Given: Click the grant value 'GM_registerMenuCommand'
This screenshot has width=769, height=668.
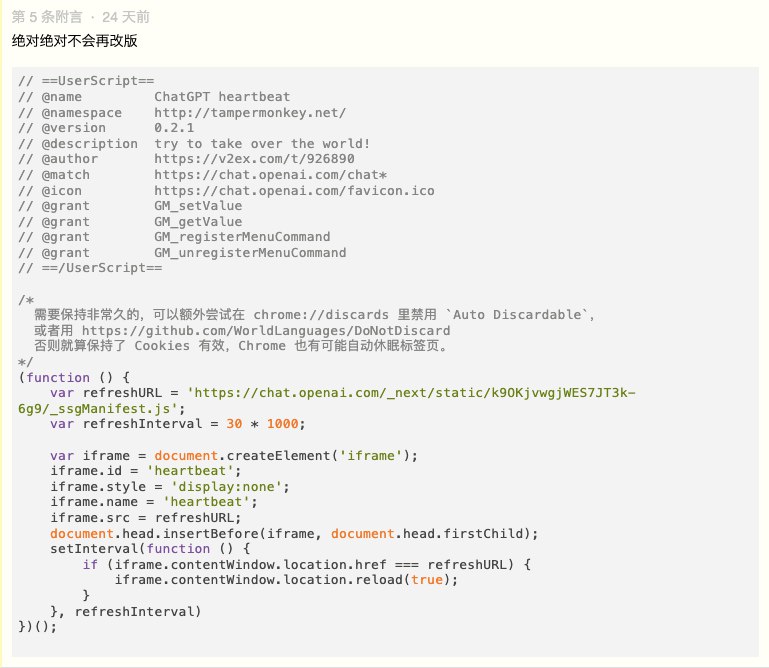Looking at the screenshot, I should point(242,237).
